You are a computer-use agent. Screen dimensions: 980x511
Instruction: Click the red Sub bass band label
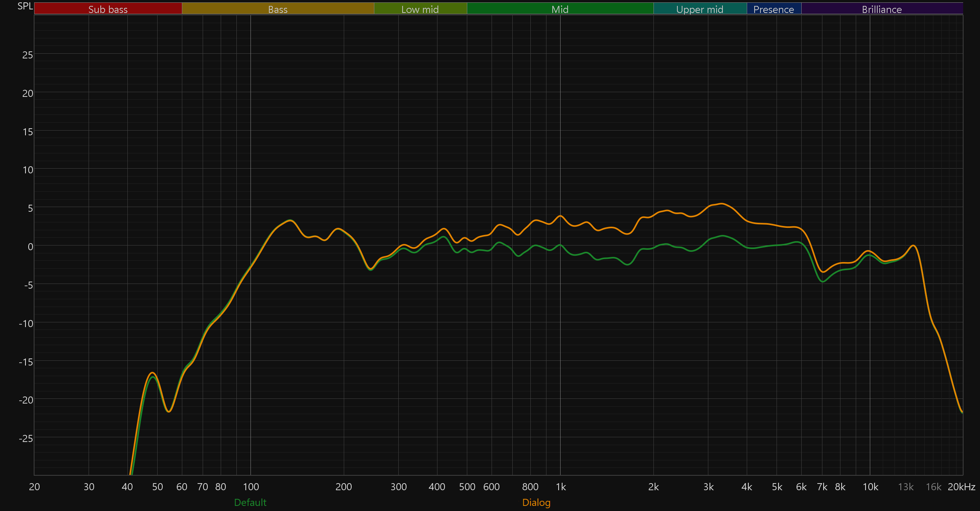108,9
